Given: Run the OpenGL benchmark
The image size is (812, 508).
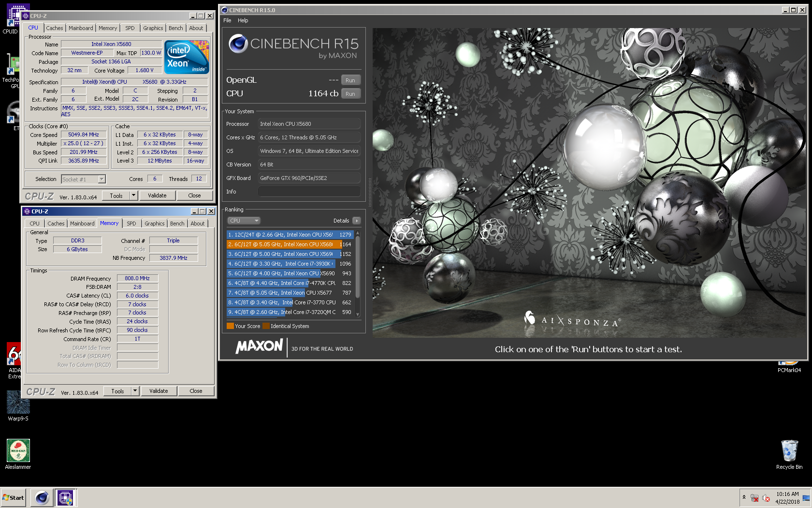Looking at the screenshot, I should [350, 80].
